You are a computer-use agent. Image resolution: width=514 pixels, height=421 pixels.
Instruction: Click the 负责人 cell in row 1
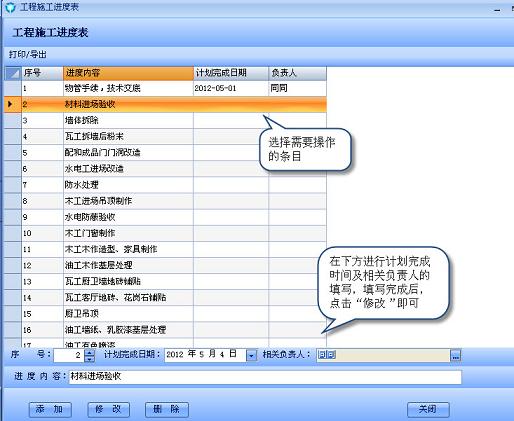coord(297,88)
